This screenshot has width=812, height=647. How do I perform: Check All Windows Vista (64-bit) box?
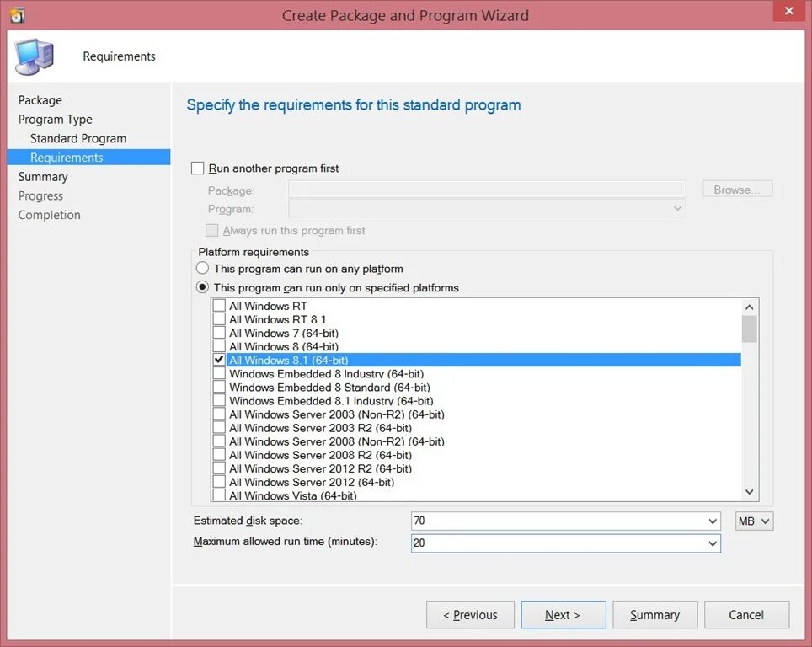coord(219,495)
